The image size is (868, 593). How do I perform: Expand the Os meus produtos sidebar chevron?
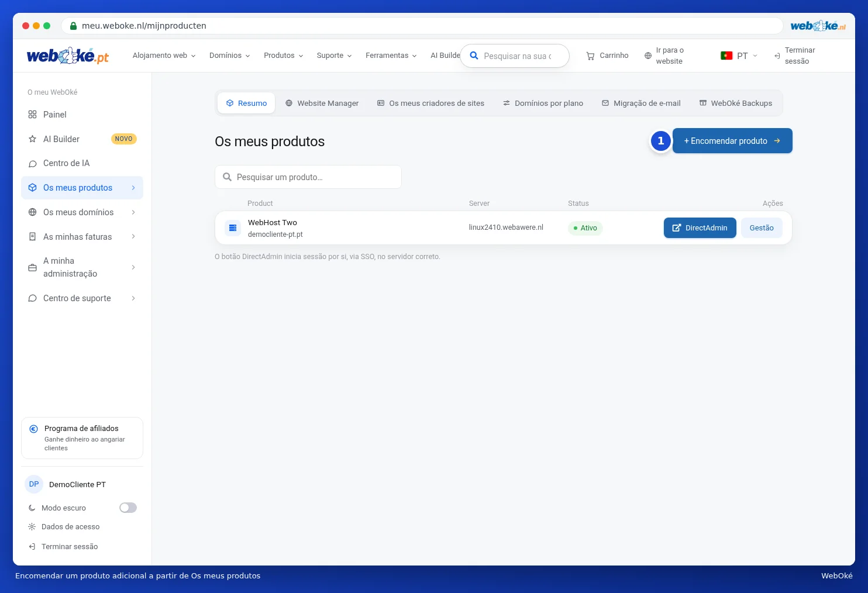tap(133, 188)
